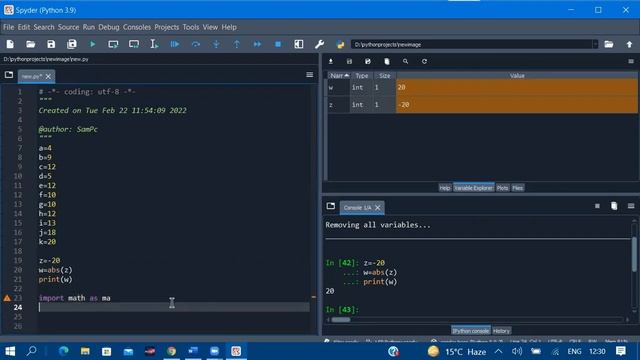The image size is (640, 360).
Task: Open the Projects menu
Action: (167, 27)
